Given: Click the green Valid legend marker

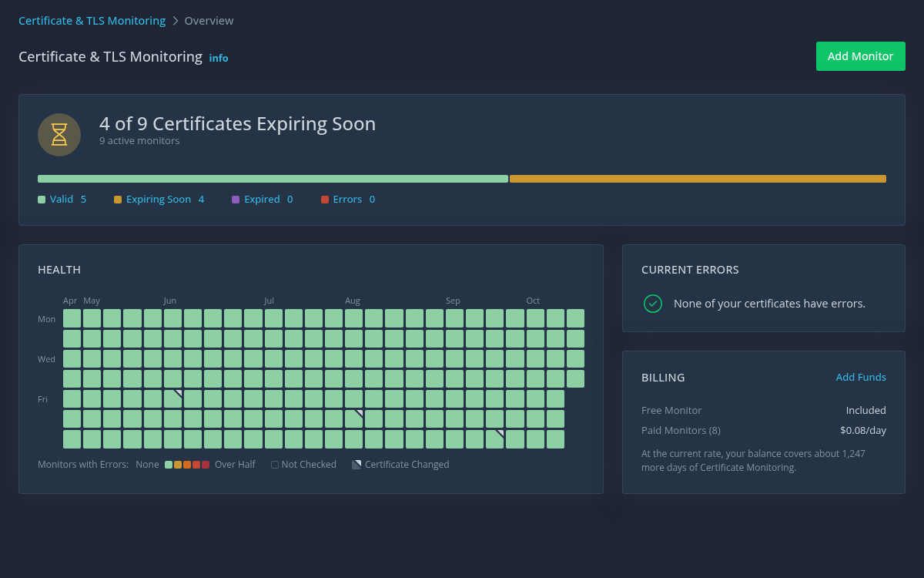Looking at the screenshot, I should click(42, 200).
